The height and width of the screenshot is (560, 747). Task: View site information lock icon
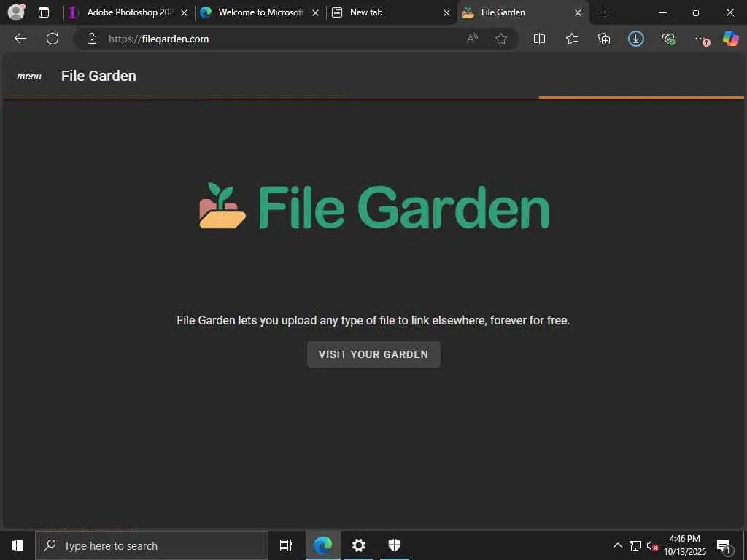[92, 39]
